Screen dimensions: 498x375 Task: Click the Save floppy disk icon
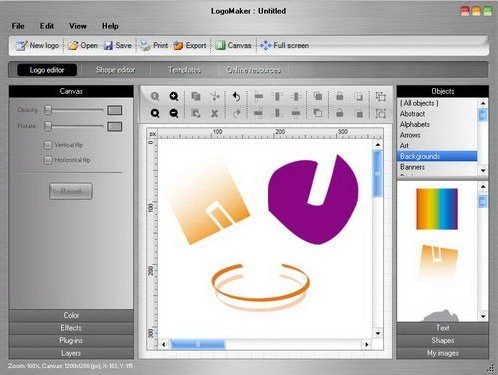[108, 45]
